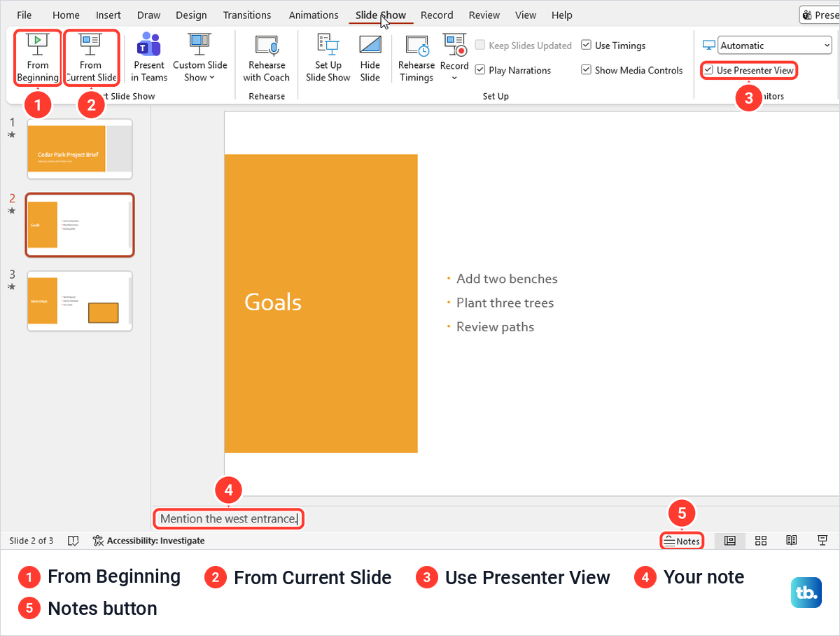Toggle the Notes button in status bar

682,541
